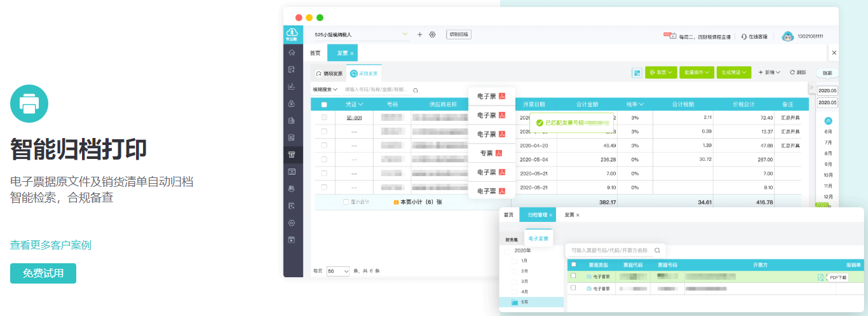868x316 pixels.
Task: Select the 采购发票 sub-tab
Action: 363,73
